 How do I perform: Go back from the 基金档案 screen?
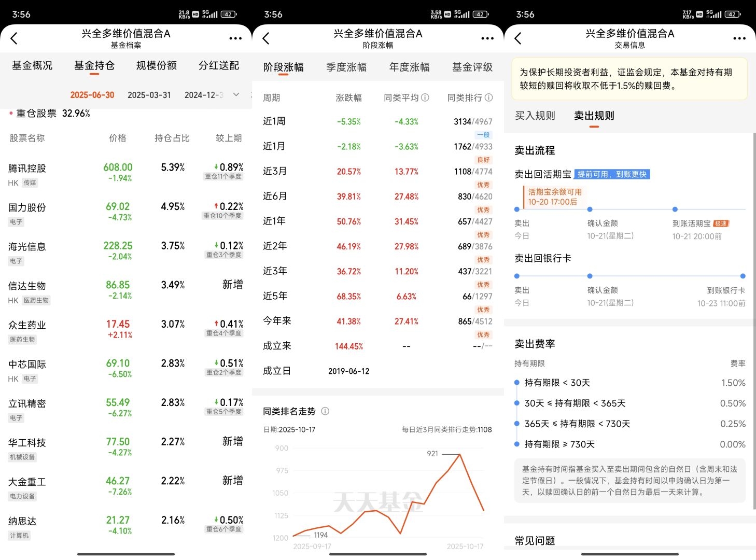(14, 38)
